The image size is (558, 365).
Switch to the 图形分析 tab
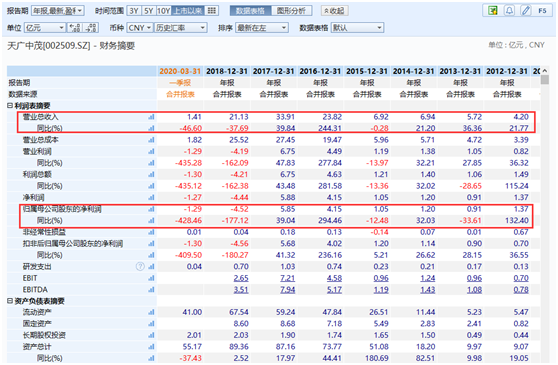tap(291, 11)
